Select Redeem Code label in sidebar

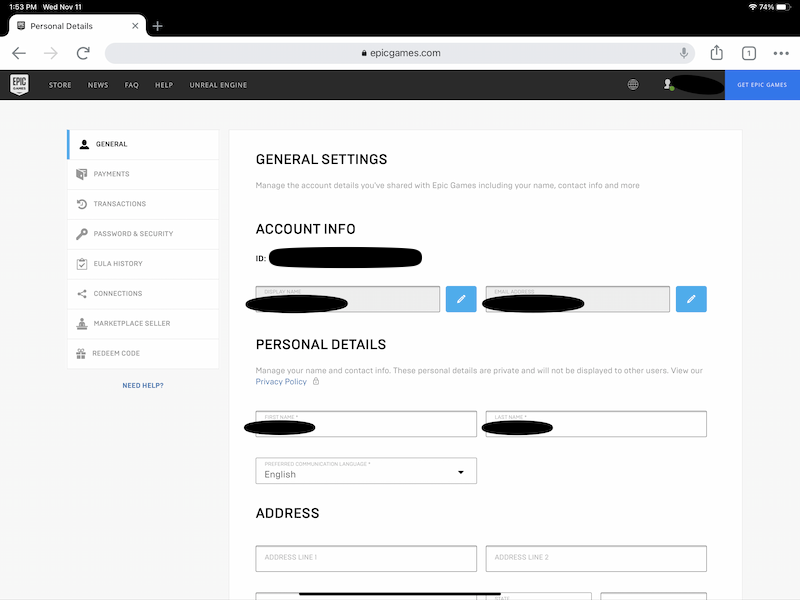(x=116, y=354)
